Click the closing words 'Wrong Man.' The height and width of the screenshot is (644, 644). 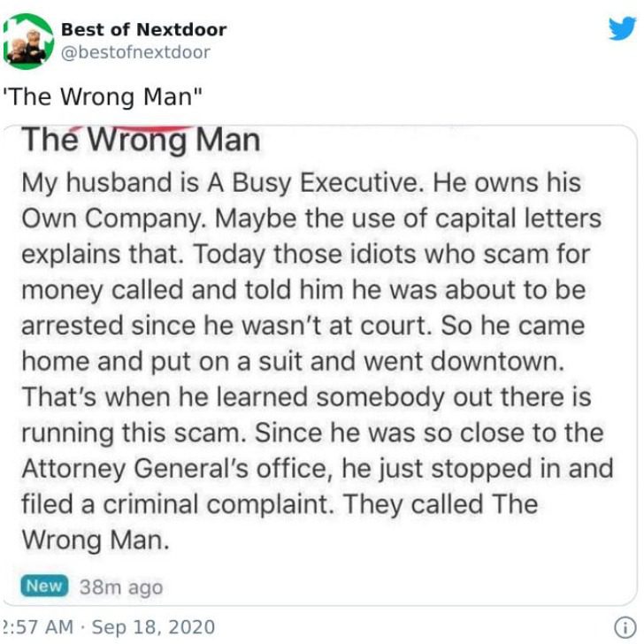tap(96, 540)
